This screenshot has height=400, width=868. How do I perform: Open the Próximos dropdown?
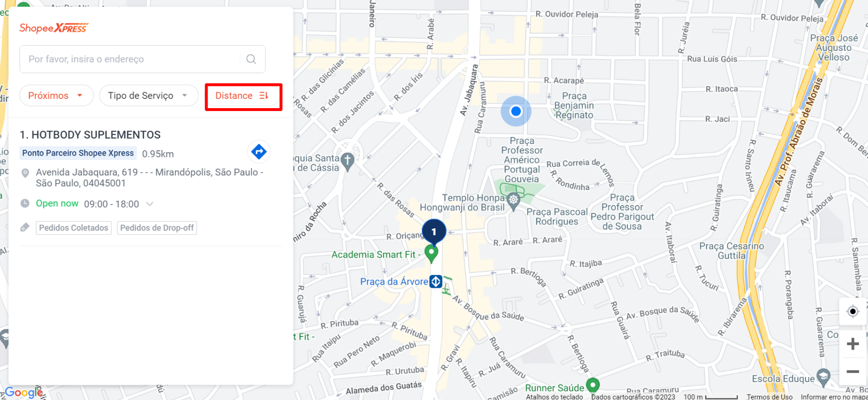pyautogui.click(x=56, y=96)
